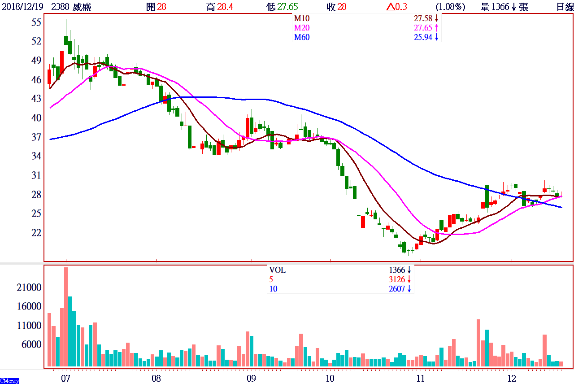Click the down arrow beside M10 value 27.58

click(x=436, y=18)
